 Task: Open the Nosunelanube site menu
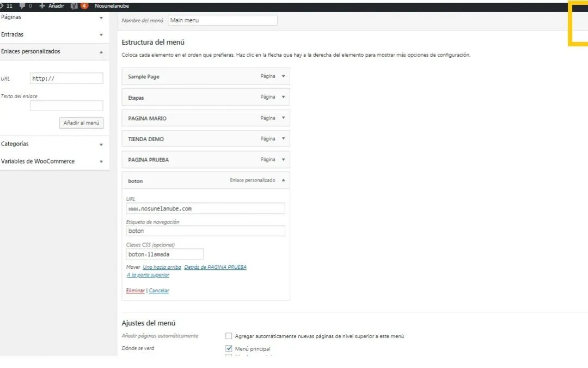click(112, 6)
